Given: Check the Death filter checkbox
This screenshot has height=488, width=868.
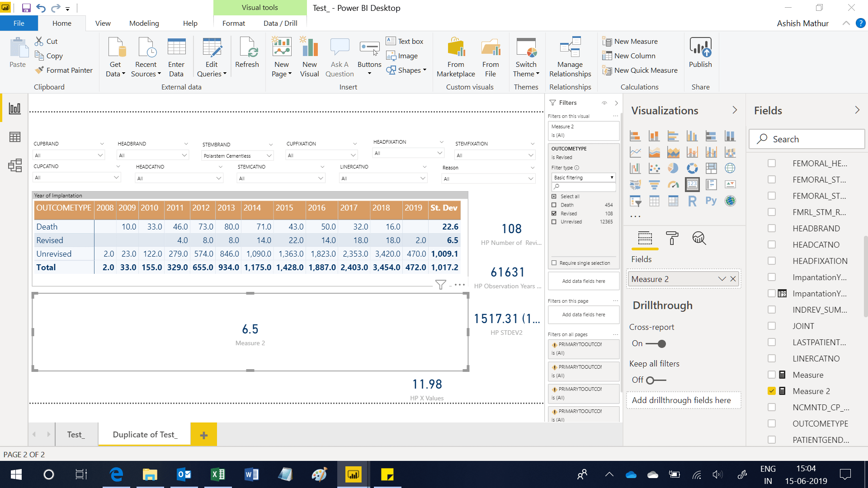Looking at the screenshot, I should 554,205.
